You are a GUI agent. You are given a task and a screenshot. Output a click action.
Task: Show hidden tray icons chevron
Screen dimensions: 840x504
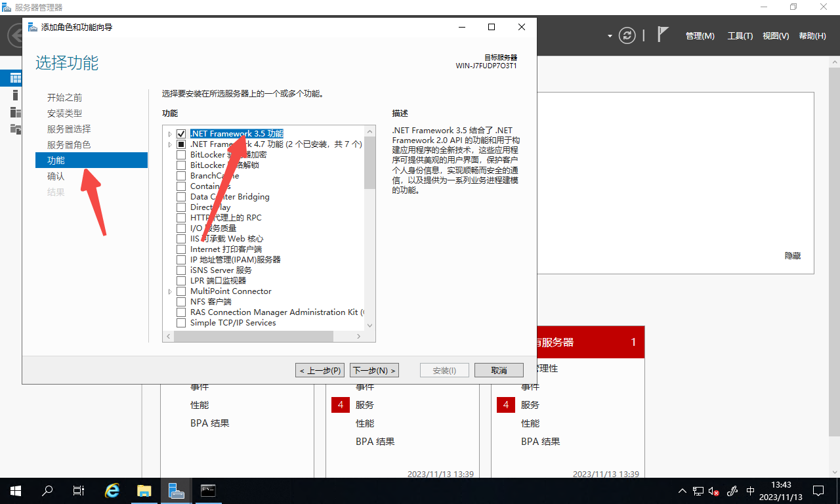click(x=682, y=491)
